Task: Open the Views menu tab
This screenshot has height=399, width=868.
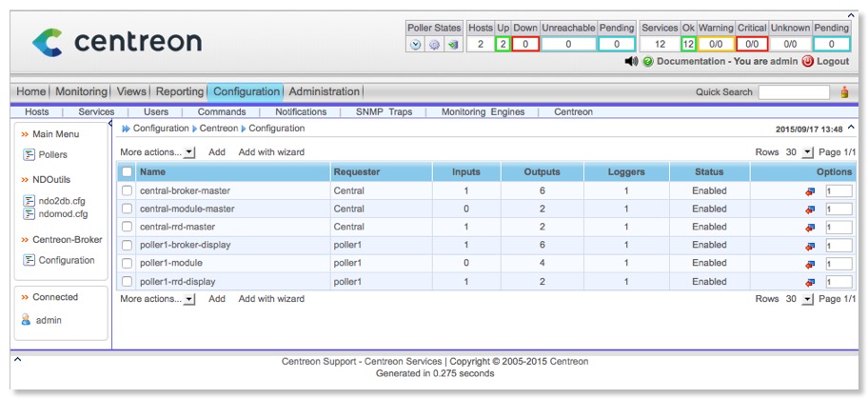Action: pyautogui.click(x=131, y=92)
